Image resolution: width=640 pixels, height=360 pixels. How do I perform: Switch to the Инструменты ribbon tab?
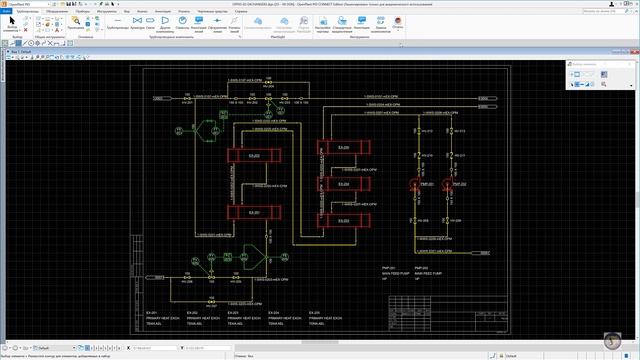(x=107, y=11)
